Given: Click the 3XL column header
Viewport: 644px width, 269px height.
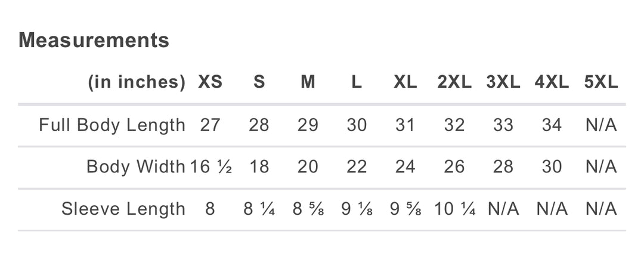Looking at the screenshot, I should 503,82.
